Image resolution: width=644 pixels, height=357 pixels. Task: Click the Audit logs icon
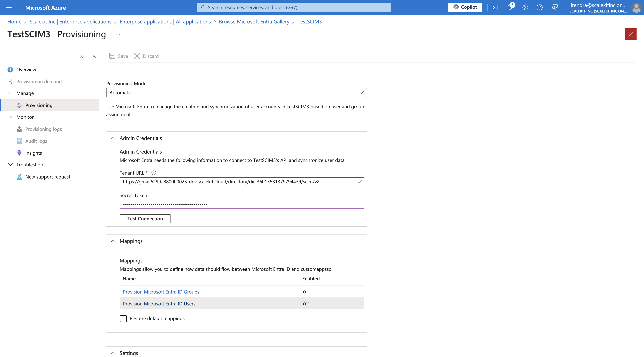19,141
